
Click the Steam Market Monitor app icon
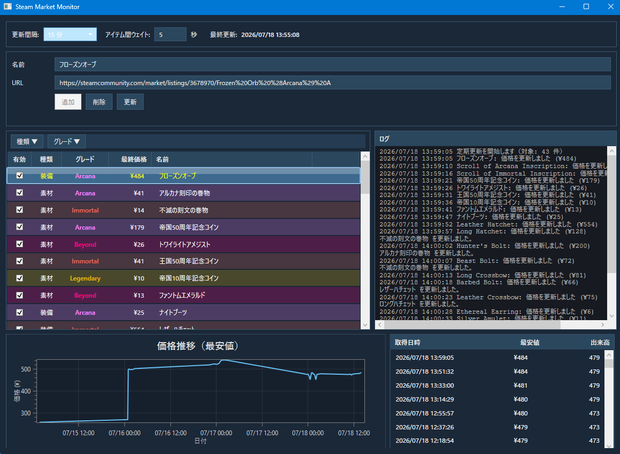tap(8, 7)
